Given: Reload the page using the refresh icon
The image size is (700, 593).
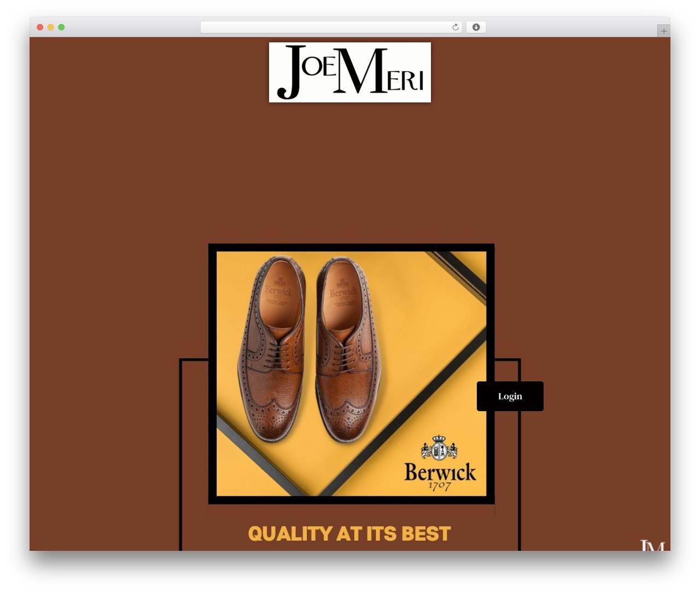Looking at the screenshot, I should pos(456,27).
